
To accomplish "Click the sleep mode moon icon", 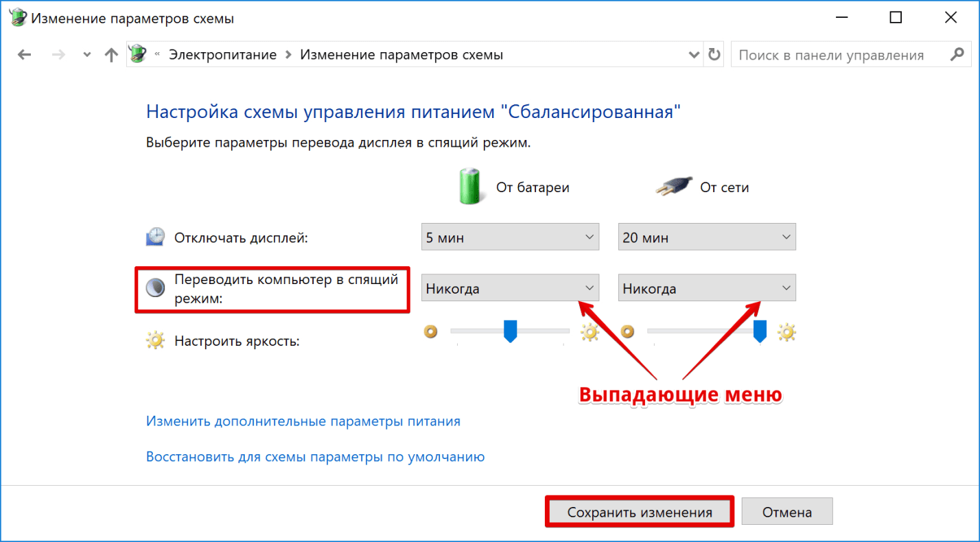I will 156,289.
